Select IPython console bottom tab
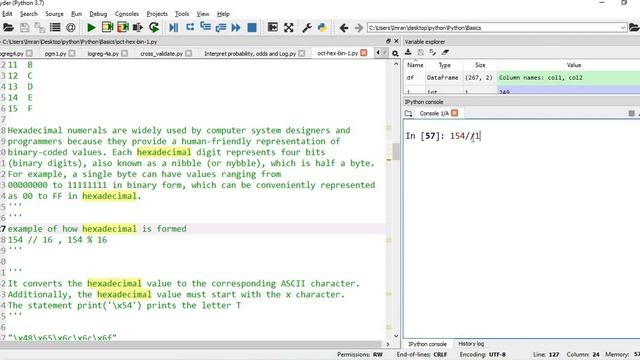The height and width of the screenshot is (360, 640). click(x=427, y=344)
